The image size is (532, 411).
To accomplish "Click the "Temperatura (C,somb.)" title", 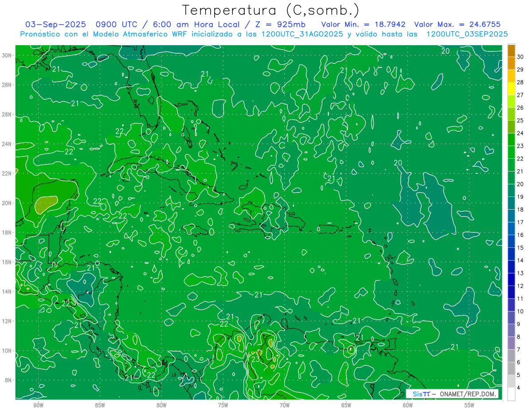I will pyautogui.click(x=271, y=10).
